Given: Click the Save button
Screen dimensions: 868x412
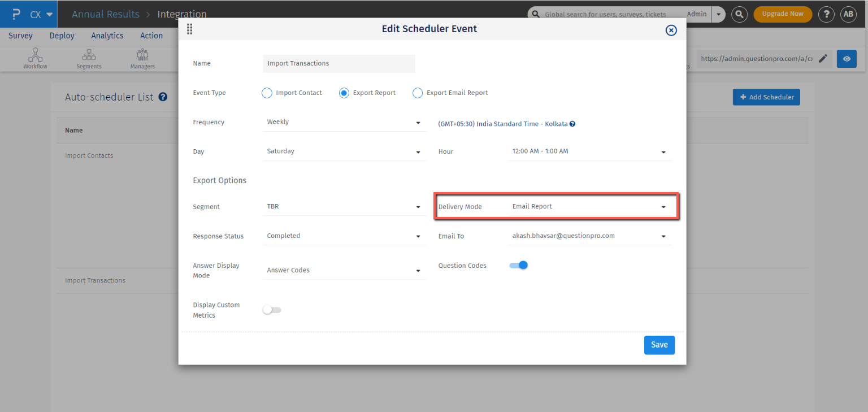Looking at the screenshot, I should [659, 345].
